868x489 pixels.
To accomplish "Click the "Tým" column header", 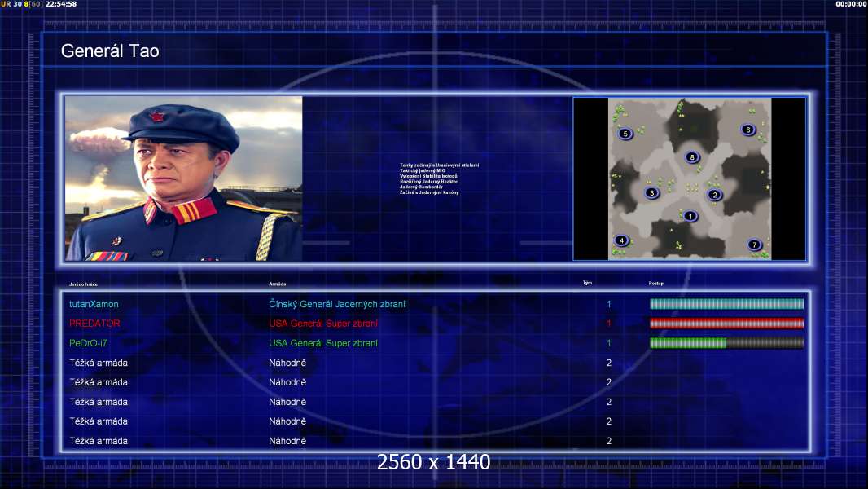I will (x=587, y=283).
